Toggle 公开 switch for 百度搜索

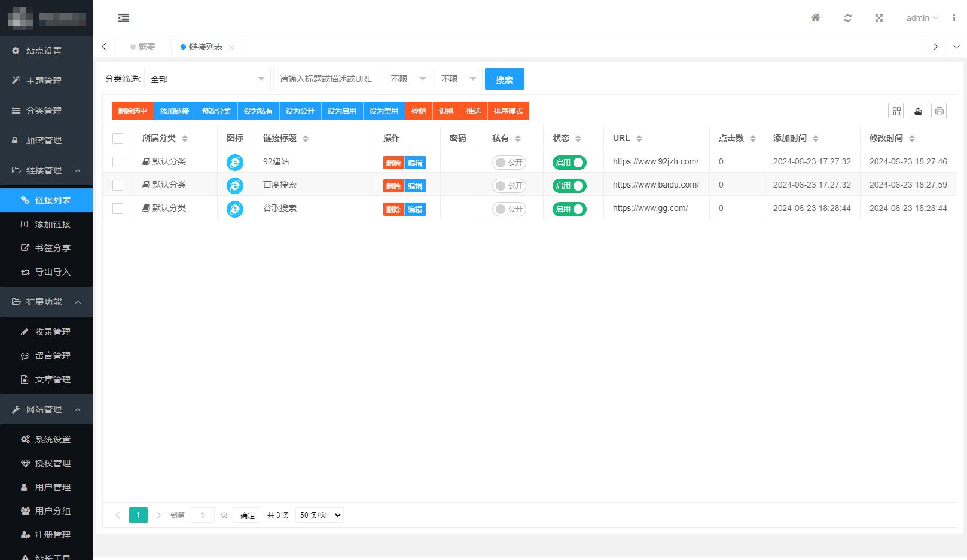pos(509,186)
